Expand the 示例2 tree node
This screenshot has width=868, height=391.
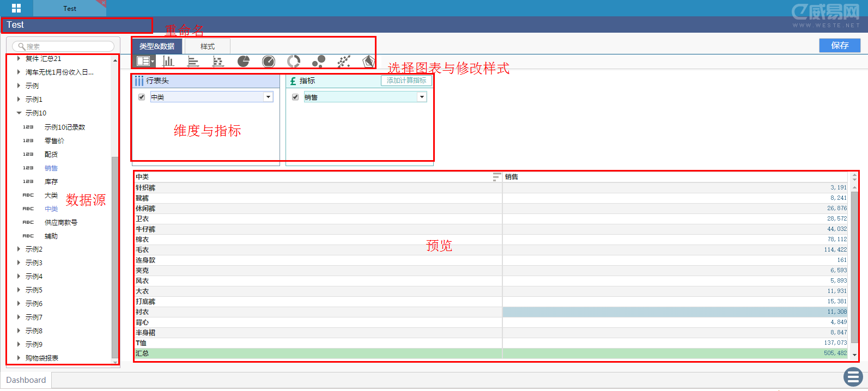pos(19,249)
